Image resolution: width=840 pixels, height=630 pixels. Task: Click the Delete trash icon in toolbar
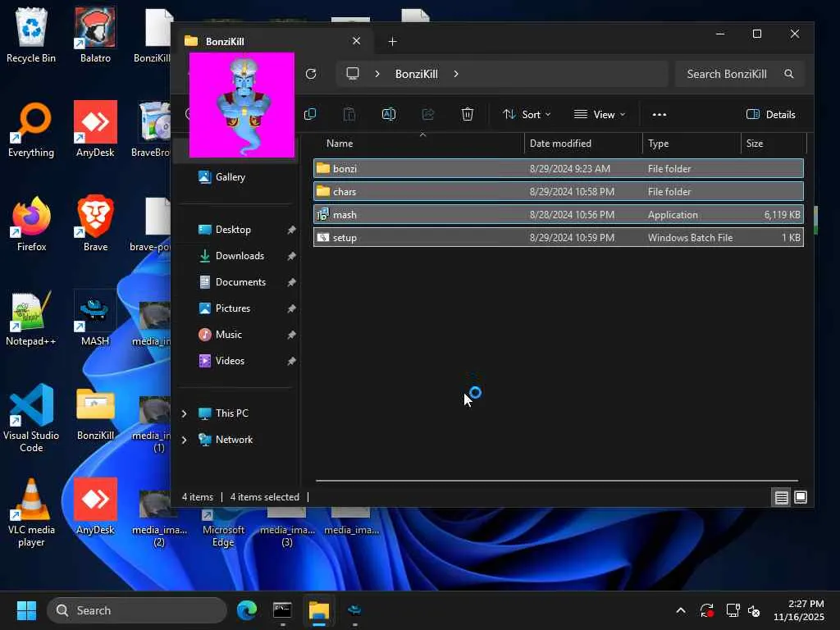467,114
